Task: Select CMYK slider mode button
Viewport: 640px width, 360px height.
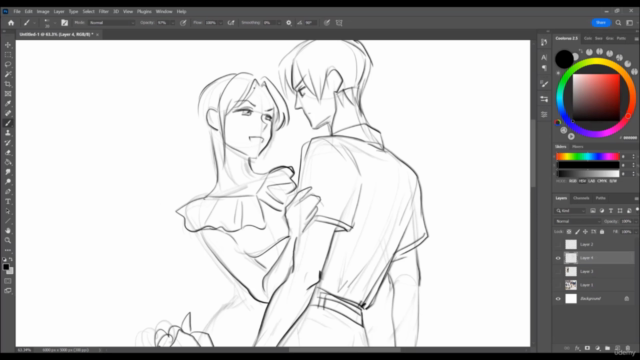Action: coord(602,181)
